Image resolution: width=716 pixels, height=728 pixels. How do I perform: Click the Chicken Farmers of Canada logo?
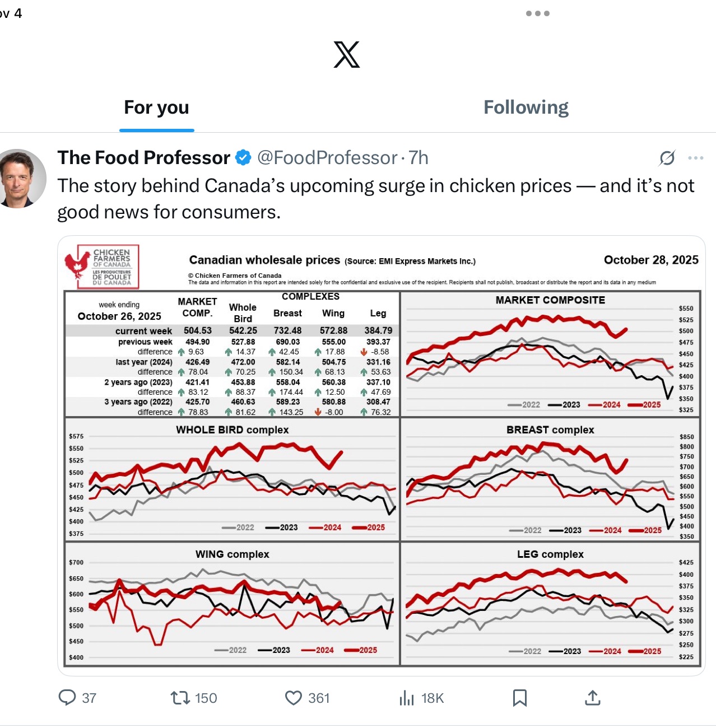point(102,267)
